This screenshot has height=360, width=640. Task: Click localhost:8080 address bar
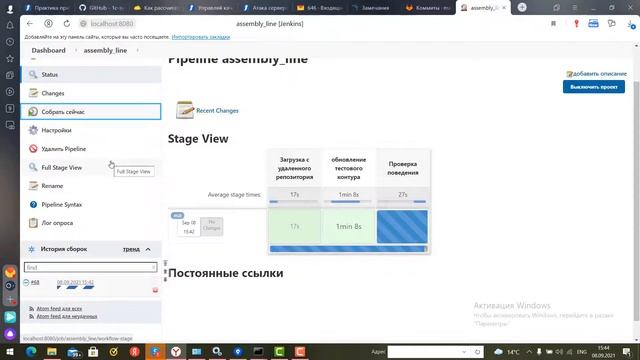tap(112, 24)
